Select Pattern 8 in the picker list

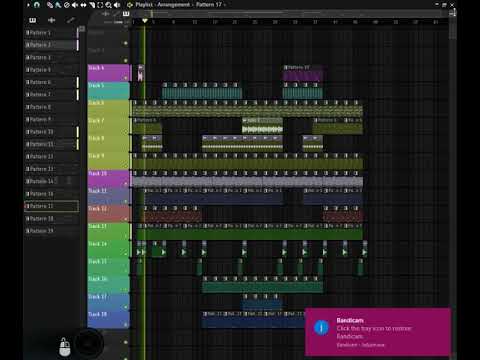pyautogui.click(x=51, y=107)
